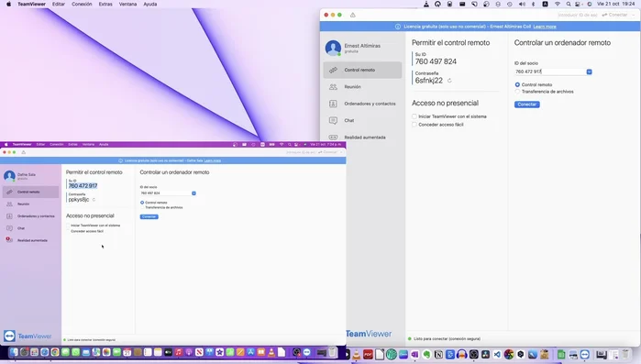Image resolution: width=641 pixels, height=364 pixels.
Task: Follow Learn more link in Dafne's banner
Action: [x=213, y=160]
